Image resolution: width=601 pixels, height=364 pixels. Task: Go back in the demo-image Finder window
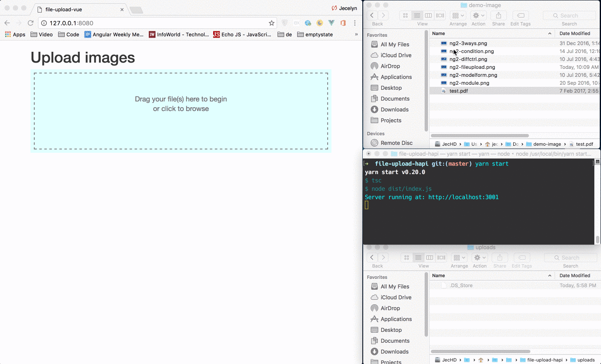[372, 15]
